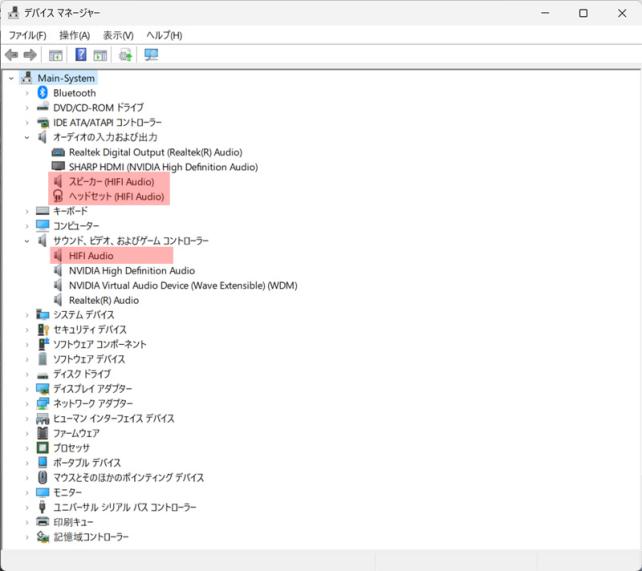
Task: Click the Realtek Digital Output device icon
Action: pyautogui.click(x=58, y=152)
